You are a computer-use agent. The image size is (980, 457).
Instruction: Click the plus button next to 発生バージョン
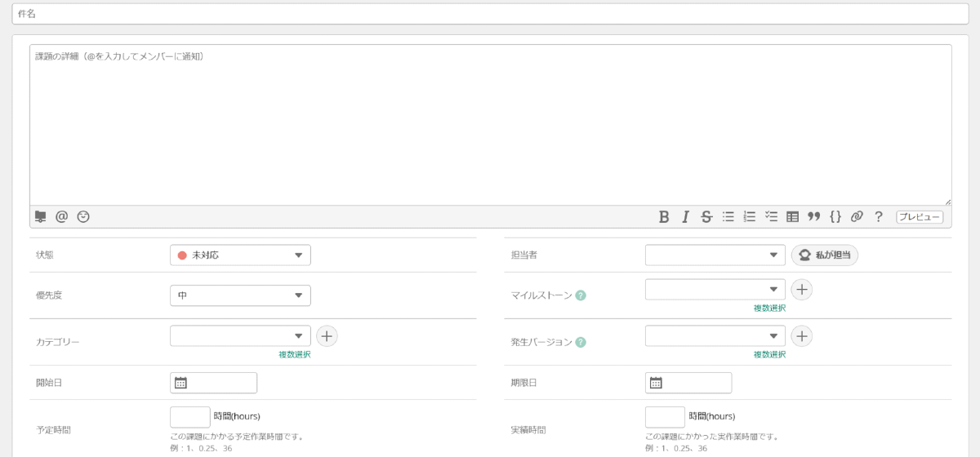tap(802, 335)
